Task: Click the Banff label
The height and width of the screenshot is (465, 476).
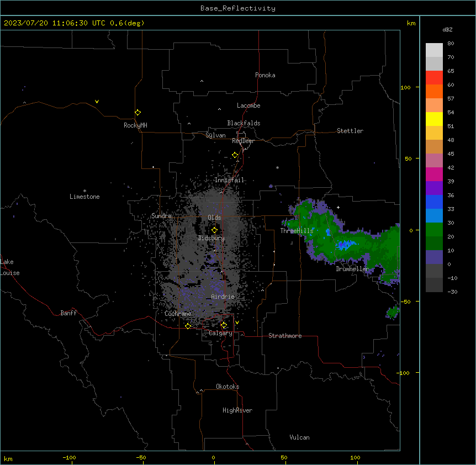Action: [x=68, y=313]
